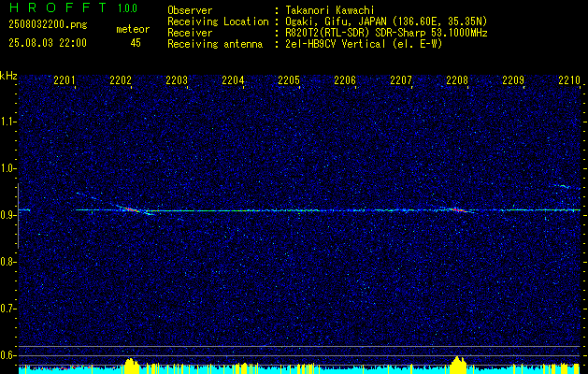Click the 0.7 kHz axis label
588x374 pixels.
point(6,309)
